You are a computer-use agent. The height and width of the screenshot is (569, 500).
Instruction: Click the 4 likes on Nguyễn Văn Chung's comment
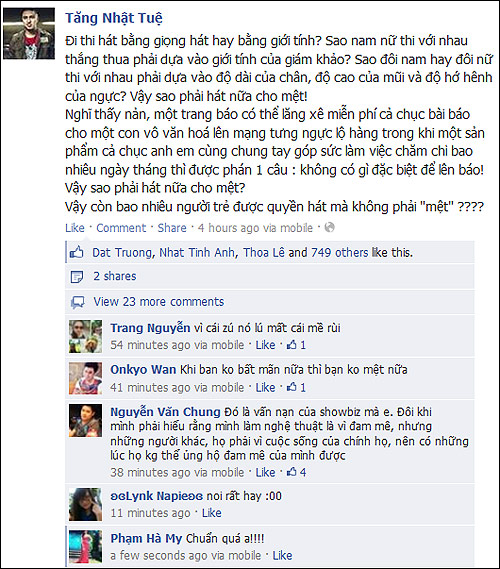pyautogui.click(x=296, y=472)
